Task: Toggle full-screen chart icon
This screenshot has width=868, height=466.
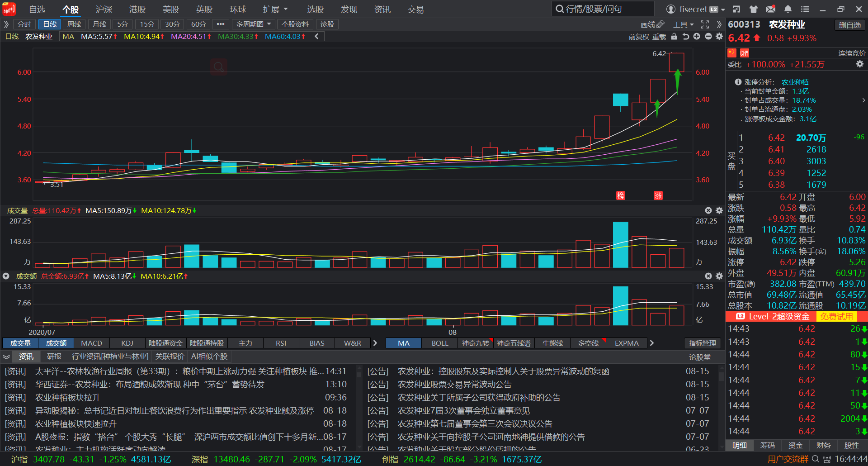Action: (705, 24)
